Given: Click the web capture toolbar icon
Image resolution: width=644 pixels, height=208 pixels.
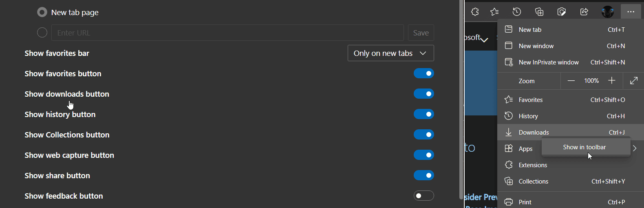Looking at the screenshot, I should pos(562,12).
